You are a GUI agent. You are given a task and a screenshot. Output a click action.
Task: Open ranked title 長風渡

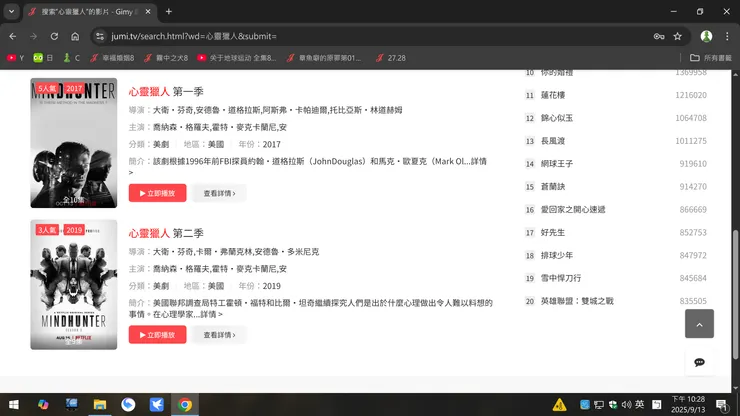pos(553,141)
